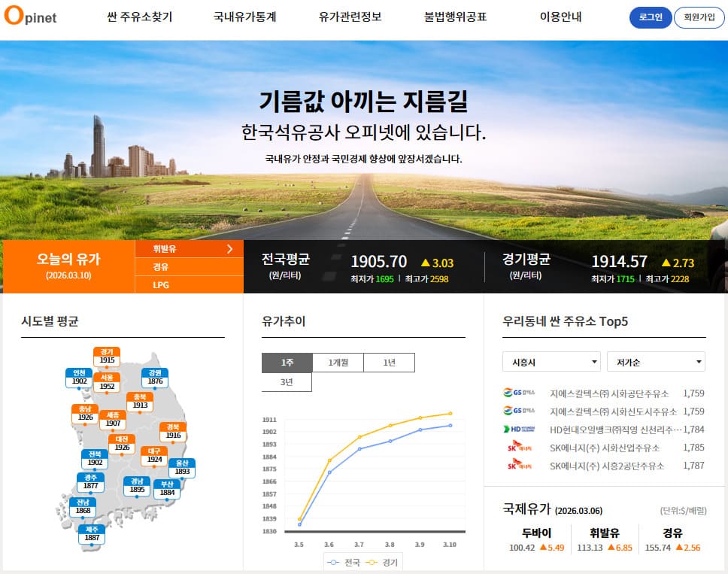
Task: Expand the 휘발유 arrow in today's price panel
Action: point(231,249)
